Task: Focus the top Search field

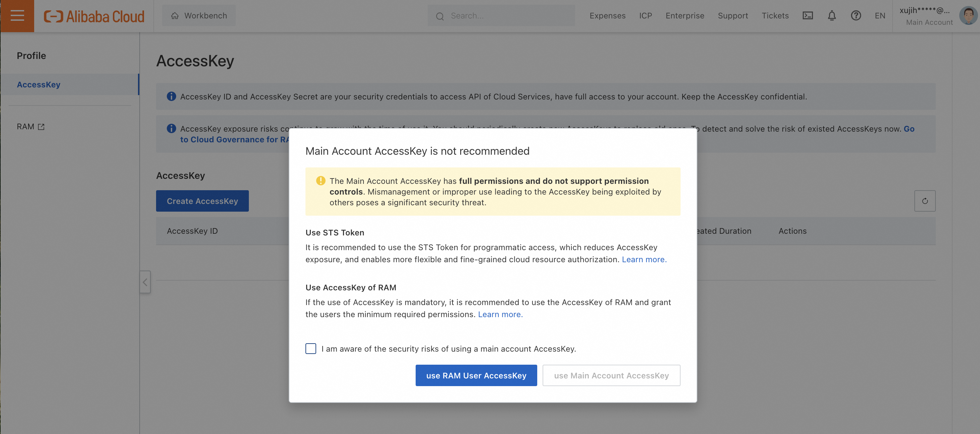Action: [501, 16]
